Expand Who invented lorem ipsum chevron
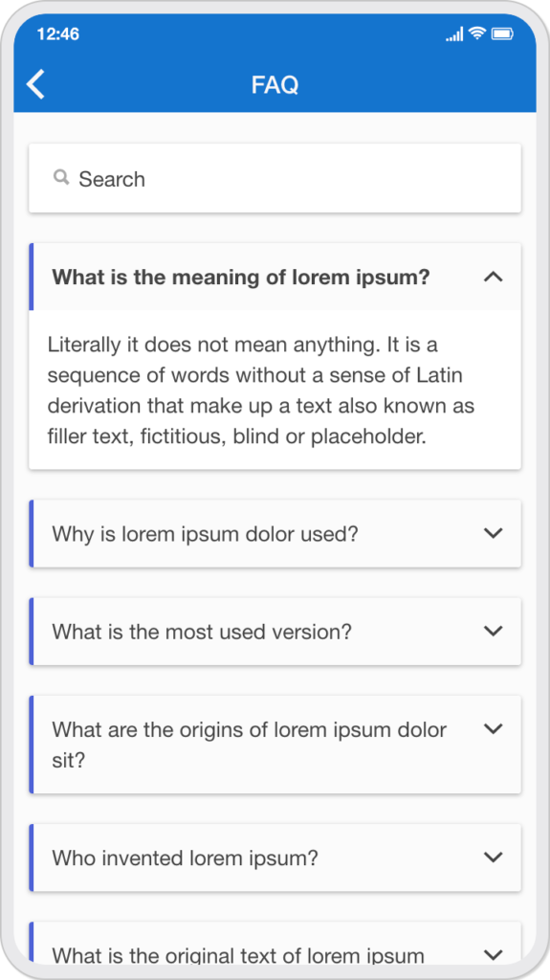Screen dimensions: 550x980 (x=494, y=857)
